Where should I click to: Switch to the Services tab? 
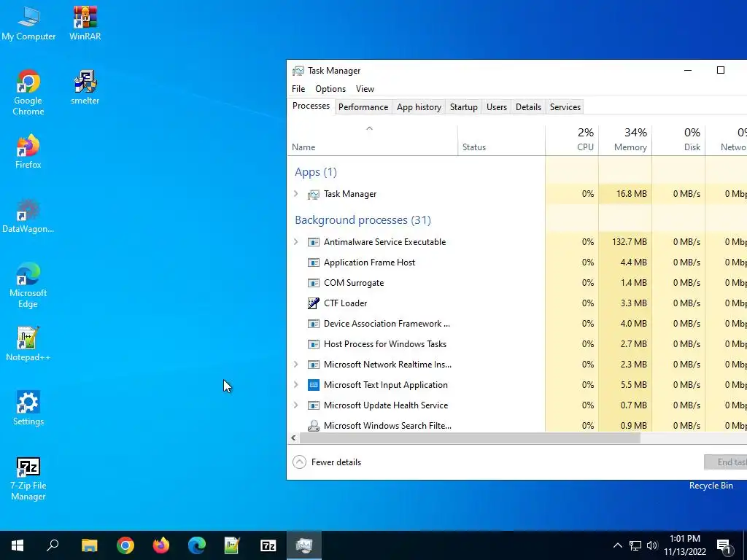[x=565, y=107]
